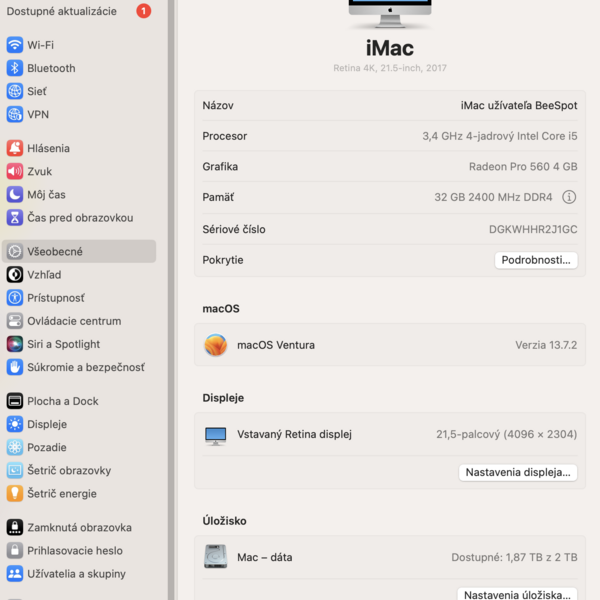Open Prístupnosť accessibility icon
This screenshot has height=600, width=600.
(15, 298)
